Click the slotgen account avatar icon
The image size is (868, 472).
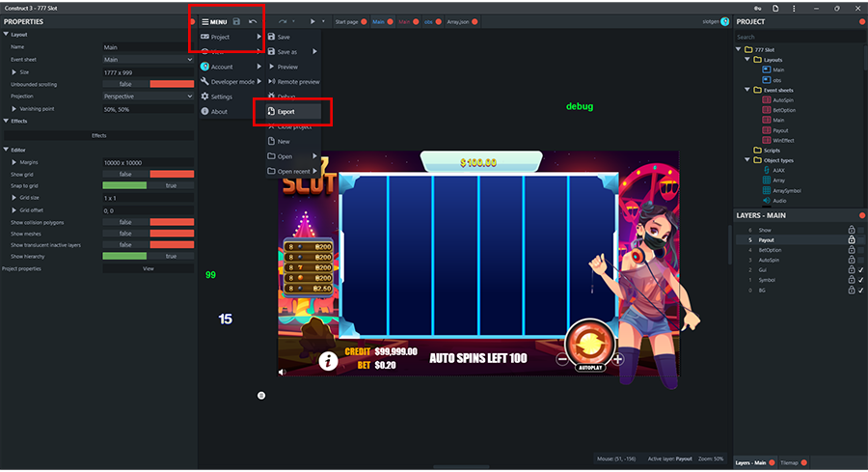point(724,21)
